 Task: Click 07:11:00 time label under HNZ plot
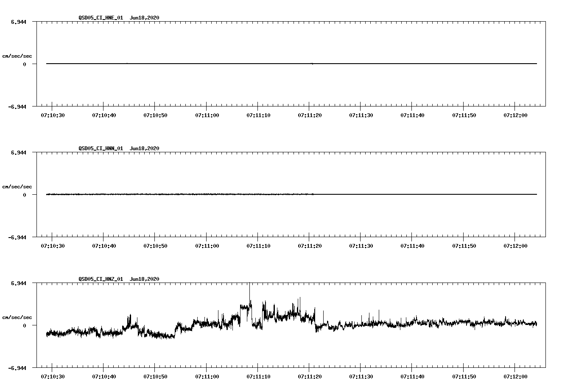click(x=207, y=377)
